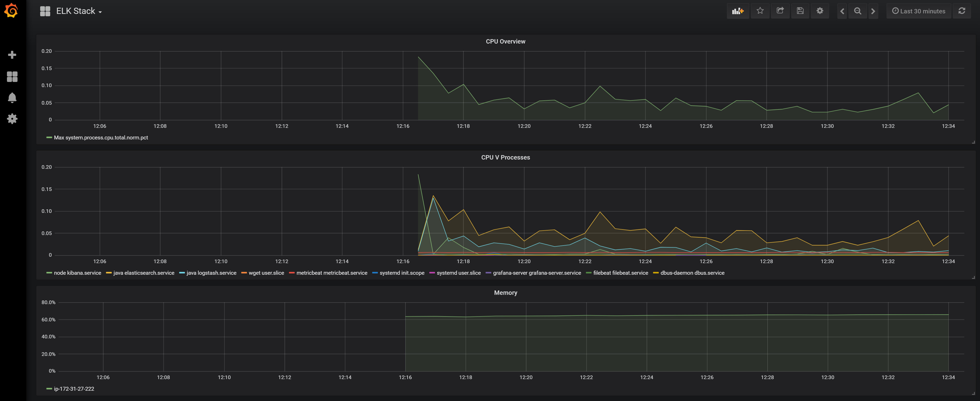Open the Alerting bell icon
The width and height of the screenshot is (980, 401).
point(12,98)
